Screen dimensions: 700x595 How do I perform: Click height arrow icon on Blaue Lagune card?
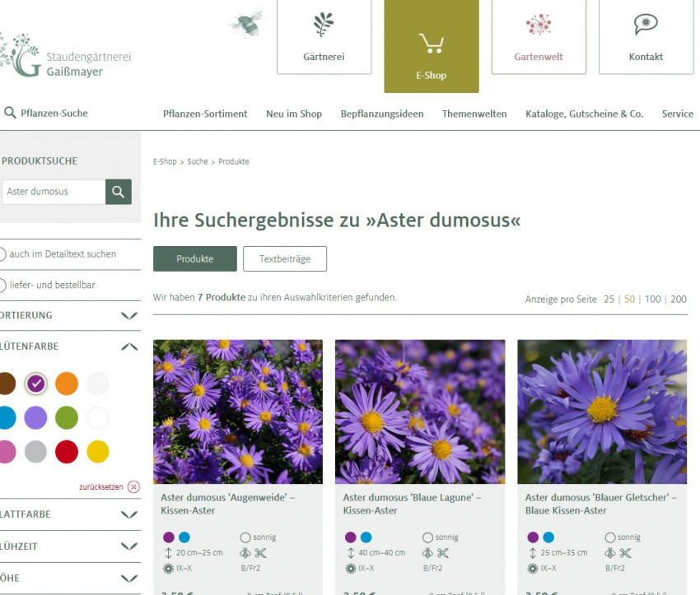[x=351, y=553]
